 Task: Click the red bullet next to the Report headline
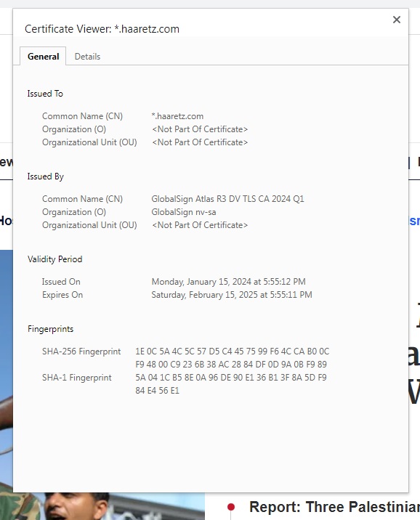click(231, 507)
